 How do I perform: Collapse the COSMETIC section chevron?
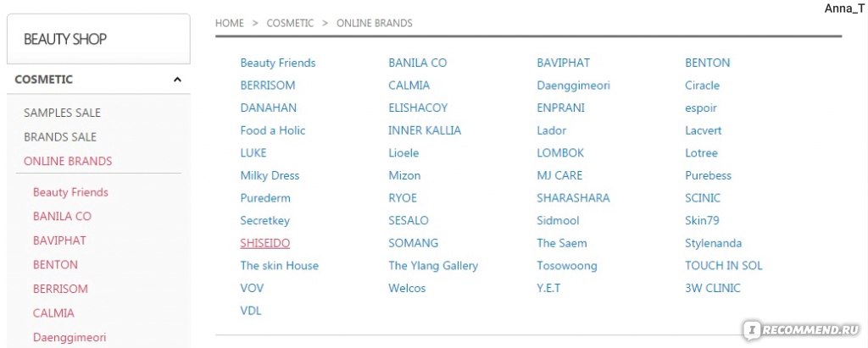coord(177,80)
